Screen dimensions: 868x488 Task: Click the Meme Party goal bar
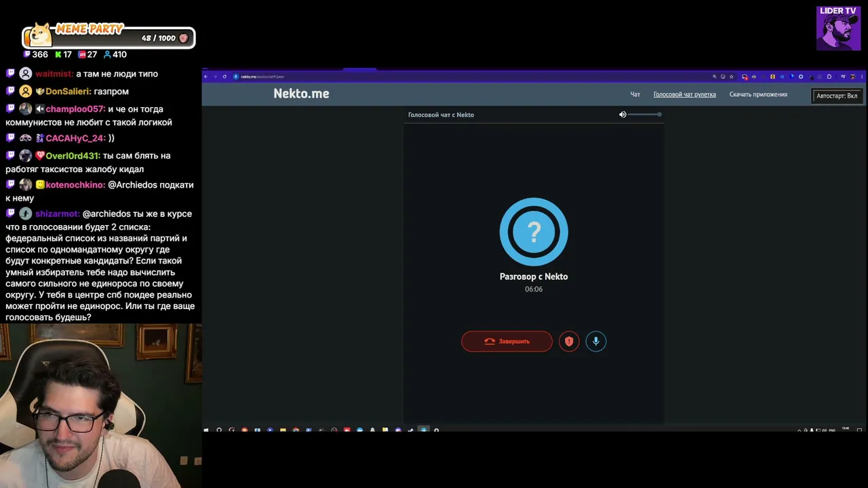tap(108, 37)
